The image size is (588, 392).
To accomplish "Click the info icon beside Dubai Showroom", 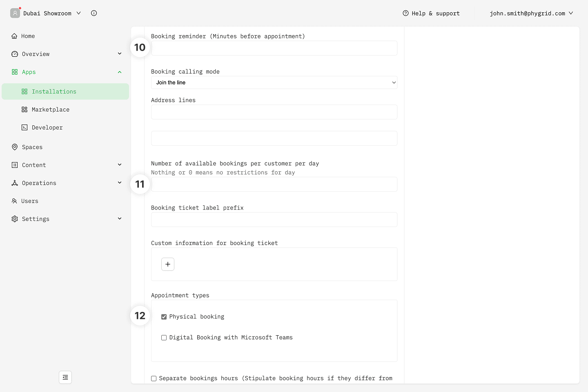I will tap(94, 13).
